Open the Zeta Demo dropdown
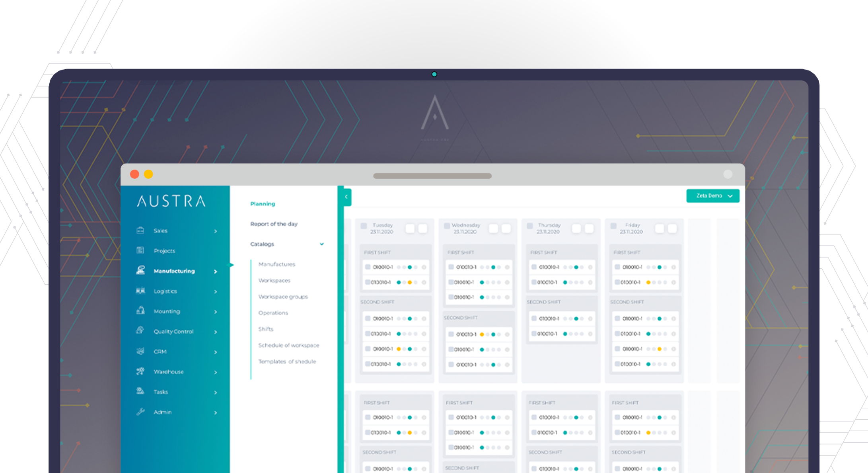868x473 pixels. coord(712,196)
